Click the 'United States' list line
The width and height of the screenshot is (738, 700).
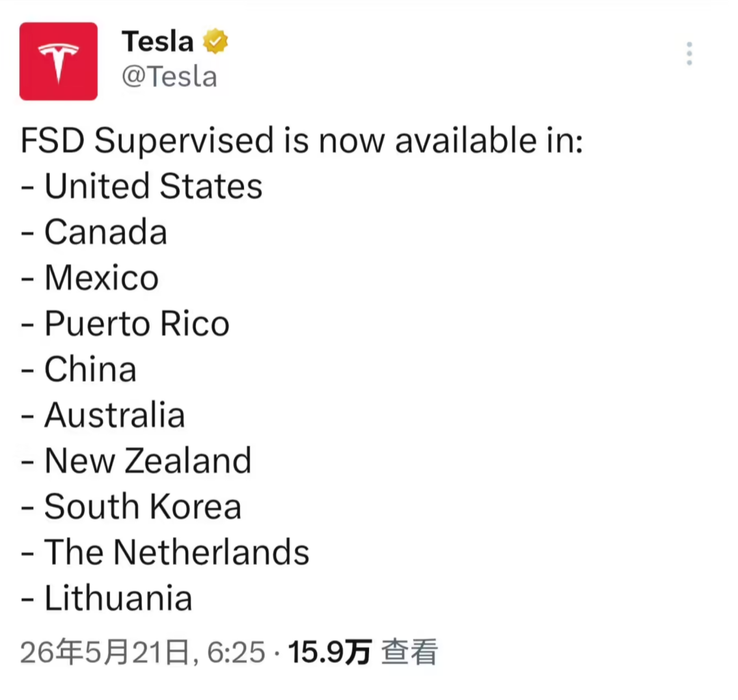click(x=141, y=186)
